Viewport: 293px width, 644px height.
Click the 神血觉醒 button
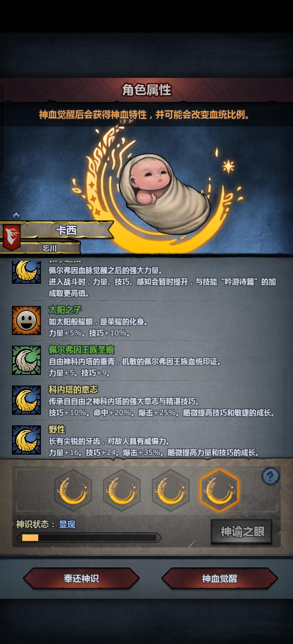[x=220, y=579]
